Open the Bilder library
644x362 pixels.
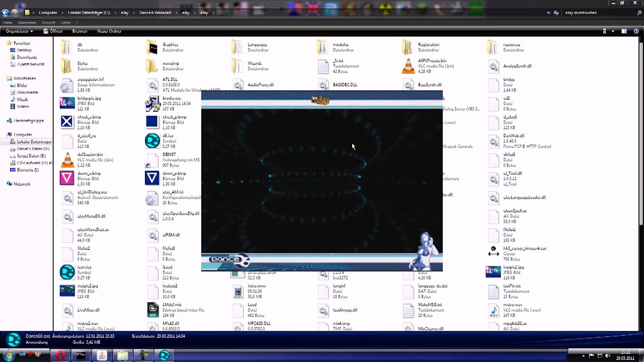point(22,85)
